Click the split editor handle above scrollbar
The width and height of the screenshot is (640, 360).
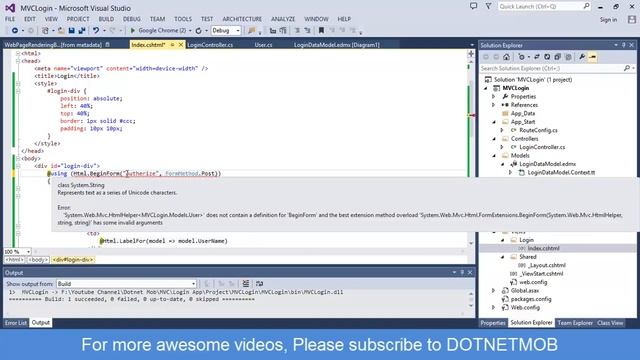pos(471,53)
